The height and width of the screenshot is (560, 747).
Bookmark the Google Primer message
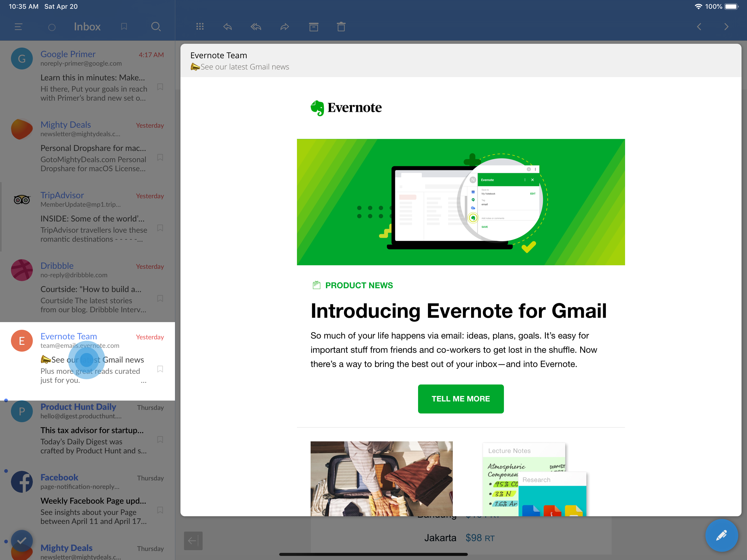pos(160,87)
